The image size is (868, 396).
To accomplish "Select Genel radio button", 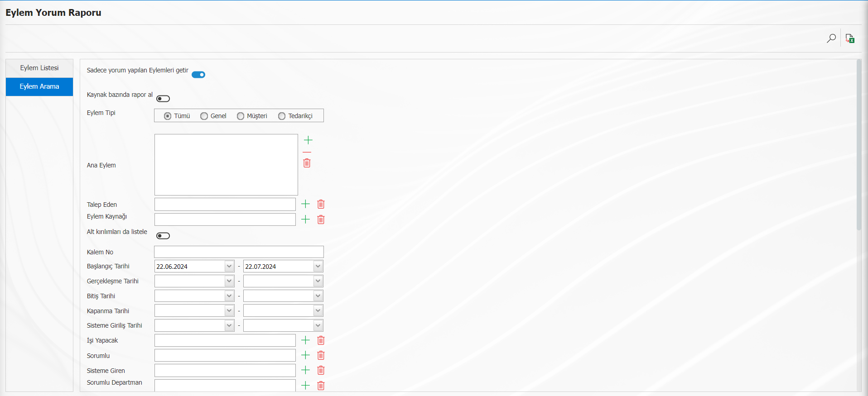I will pos(204,116).
